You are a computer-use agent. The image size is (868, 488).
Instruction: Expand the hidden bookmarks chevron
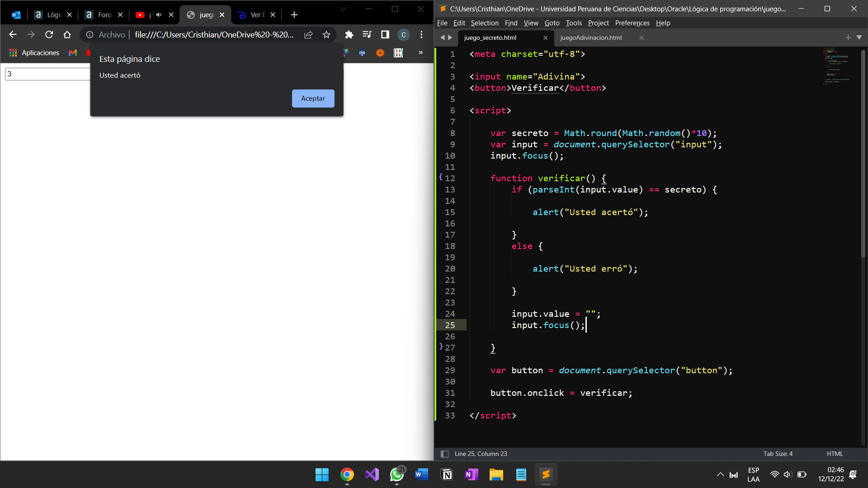point(421,53)
